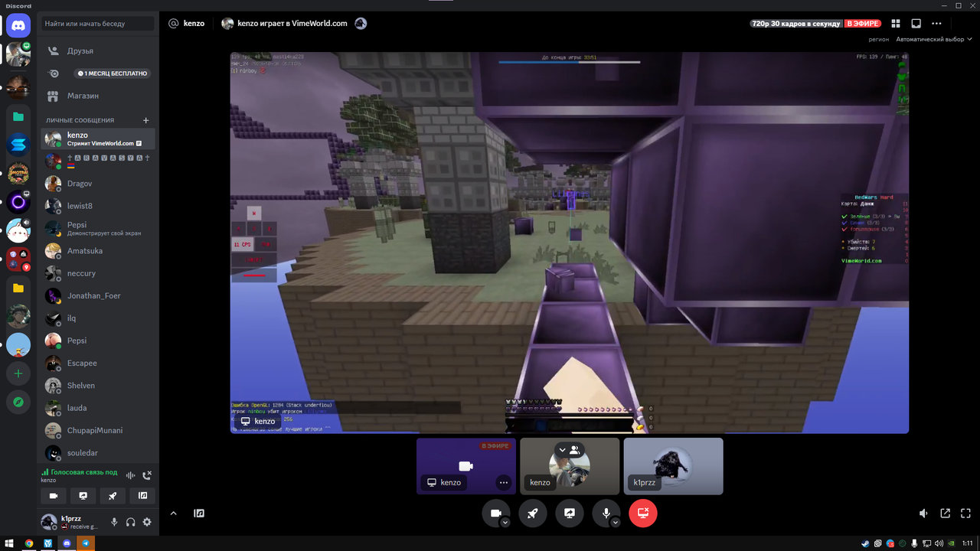Open Windows Start menu
Screen dimensions: 980x551
click(9, 543)
